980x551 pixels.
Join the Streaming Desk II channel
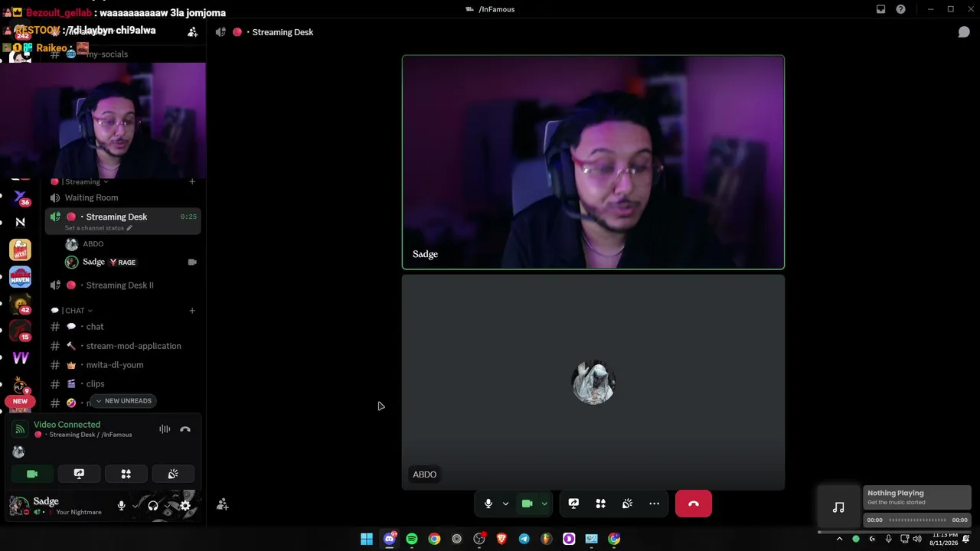(x=123, y=285)
